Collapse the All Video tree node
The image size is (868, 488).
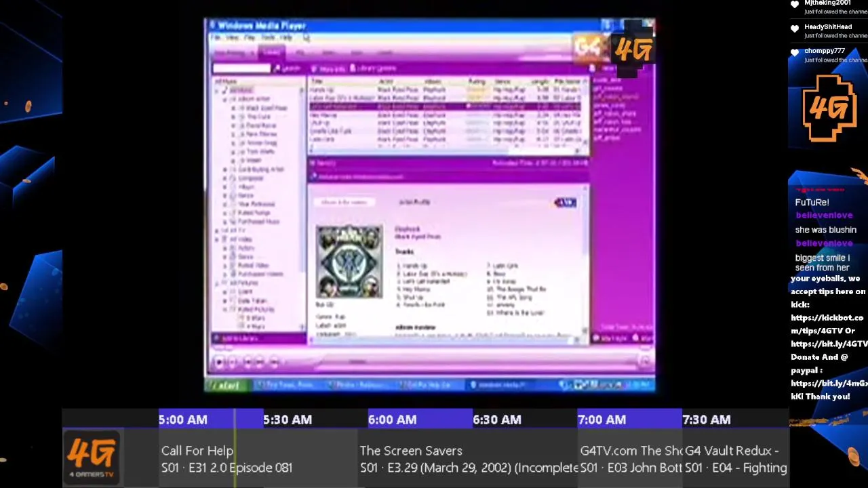coord(217,239)
